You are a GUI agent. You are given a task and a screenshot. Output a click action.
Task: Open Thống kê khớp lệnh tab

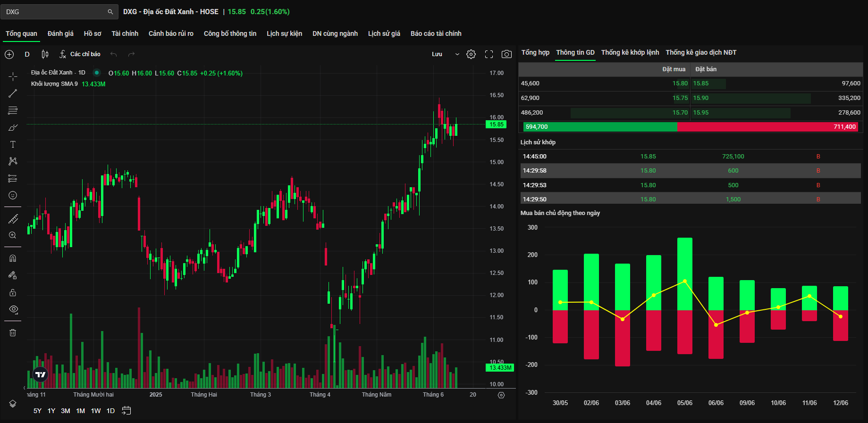tap(630, 52)
